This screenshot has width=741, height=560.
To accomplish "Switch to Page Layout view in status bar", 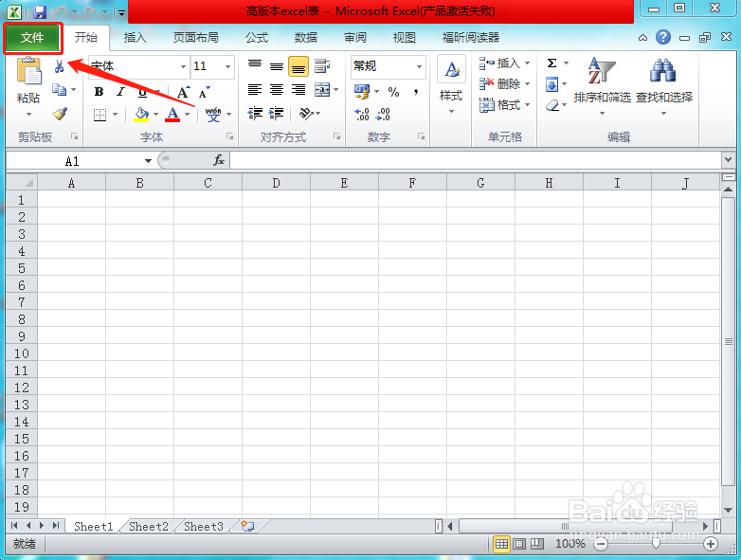I will click(519, 544).
